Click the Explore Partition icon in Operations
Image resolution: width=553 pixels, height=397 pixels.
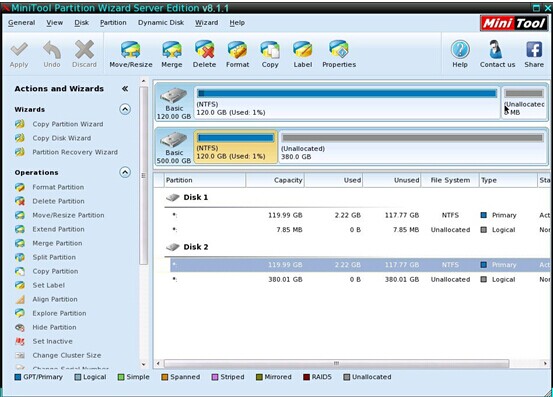click(x=20, y=313)
